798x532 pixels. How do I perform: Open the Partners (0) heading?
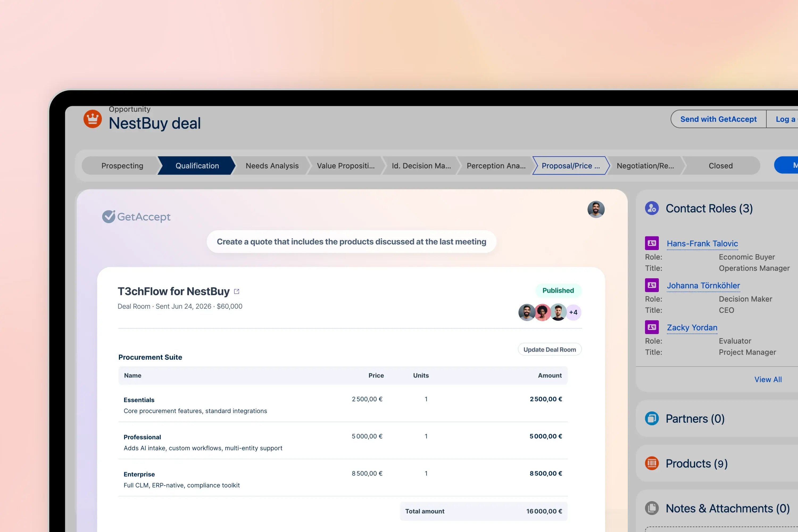point(695,419)
